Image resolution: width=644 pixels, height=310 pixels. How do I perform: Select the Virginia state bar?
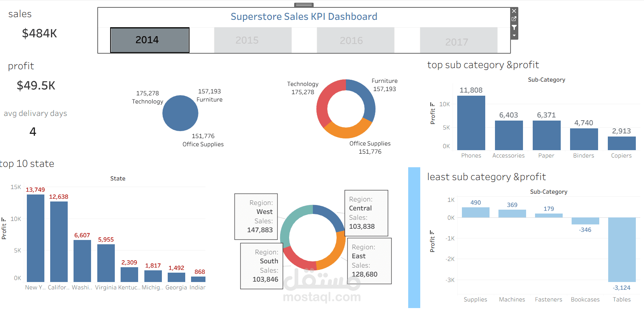click(x=106, y=263)
